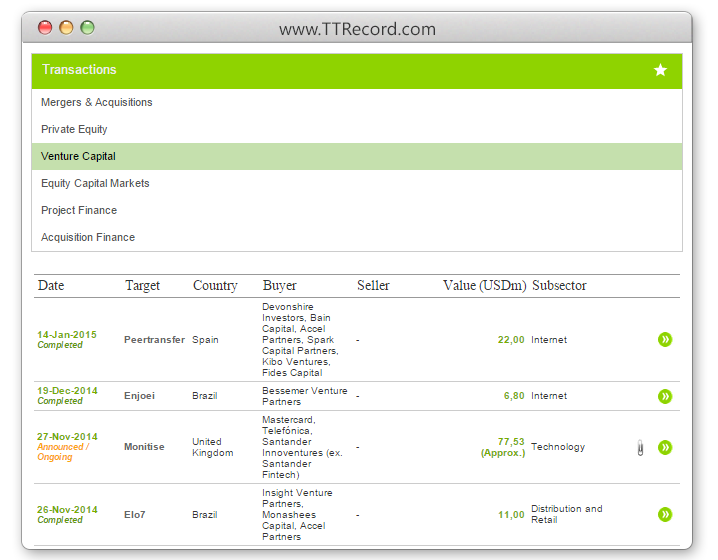Sort by Target column header
718x560 pixels.
[142, 286]
